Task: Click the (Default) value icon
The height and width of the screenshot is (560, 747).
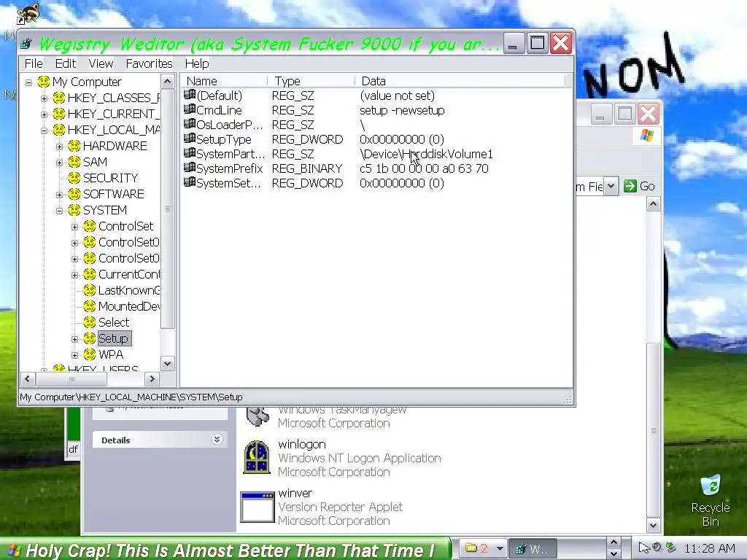Action: (x=190, y=95)
